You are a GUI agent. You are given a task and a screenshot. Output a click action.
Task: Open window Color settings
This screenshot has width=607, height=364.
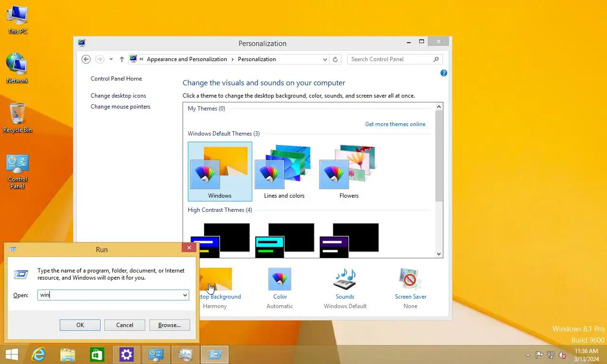point(280,288)
